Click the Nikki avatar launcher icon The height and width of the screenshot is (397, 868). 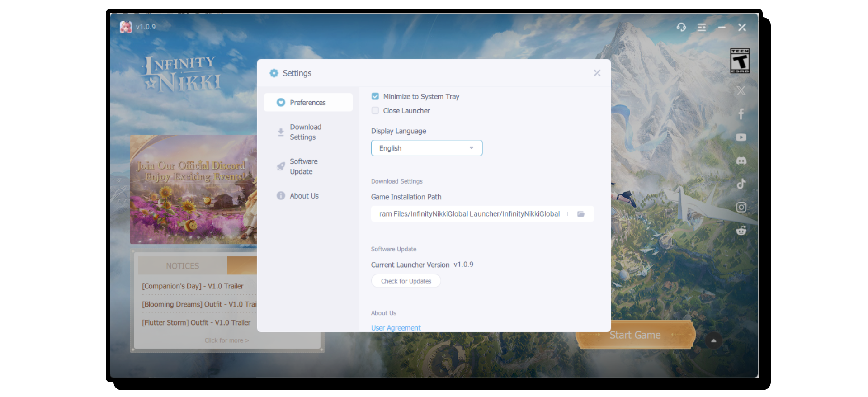pyautogui.click(x=126, y=27)
